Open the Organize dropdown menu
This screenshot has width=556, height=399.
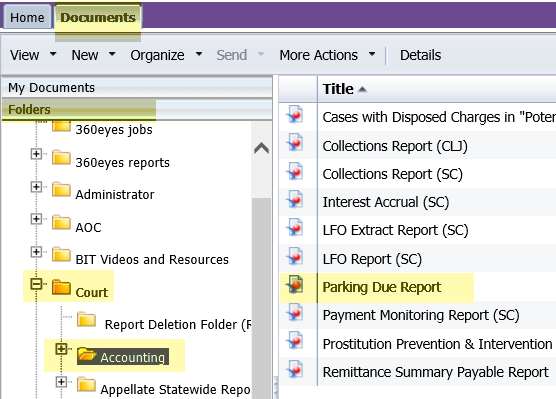pyautogui.click(x=166, y=55)
